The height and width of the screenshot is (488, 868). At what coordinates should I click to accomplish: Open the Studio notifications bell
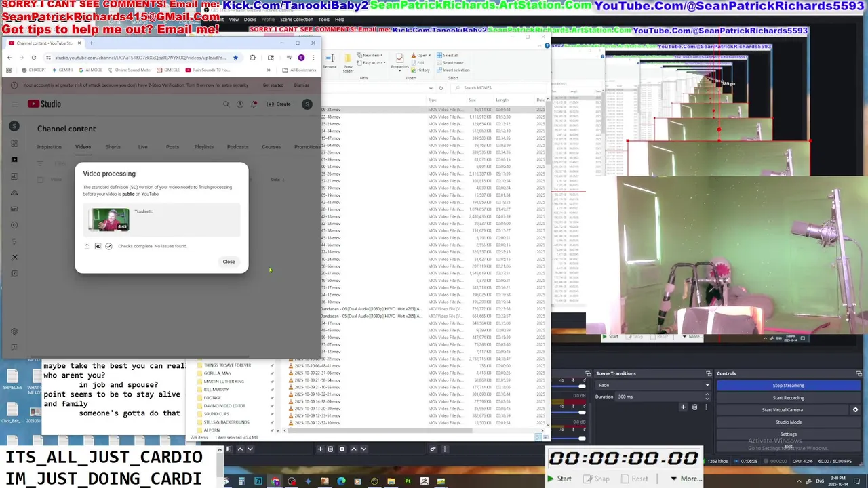pyautogui.click(x=254, y=104)
